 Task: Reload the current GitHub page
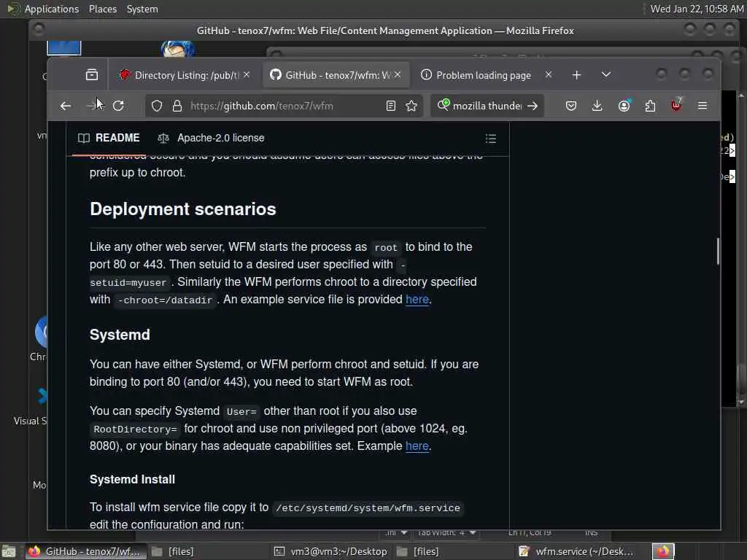point(118,106)
